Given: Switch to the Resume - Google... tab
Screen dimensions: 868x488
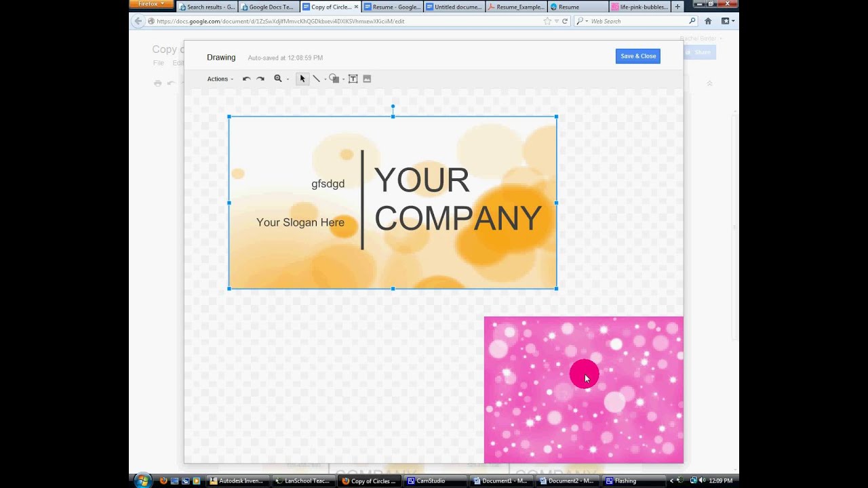Looking at the screenshot, I should (393, 7).
